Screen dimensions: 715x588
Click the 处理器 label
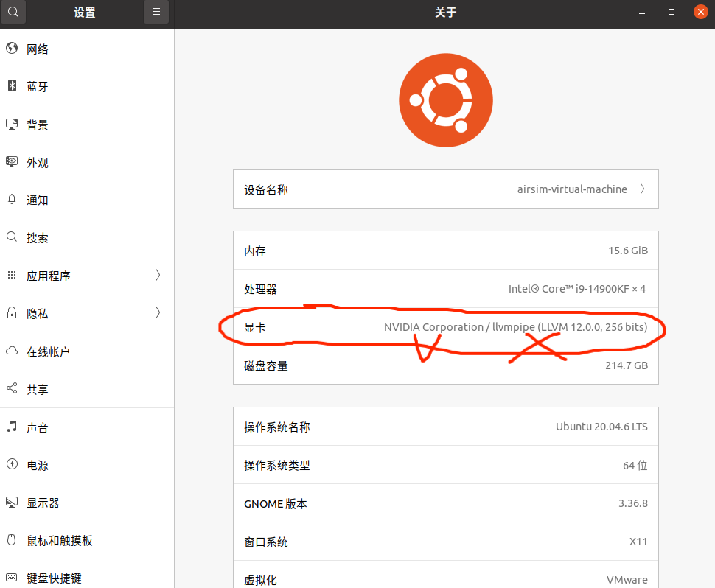pyautogui.click(x=260, y=290)
